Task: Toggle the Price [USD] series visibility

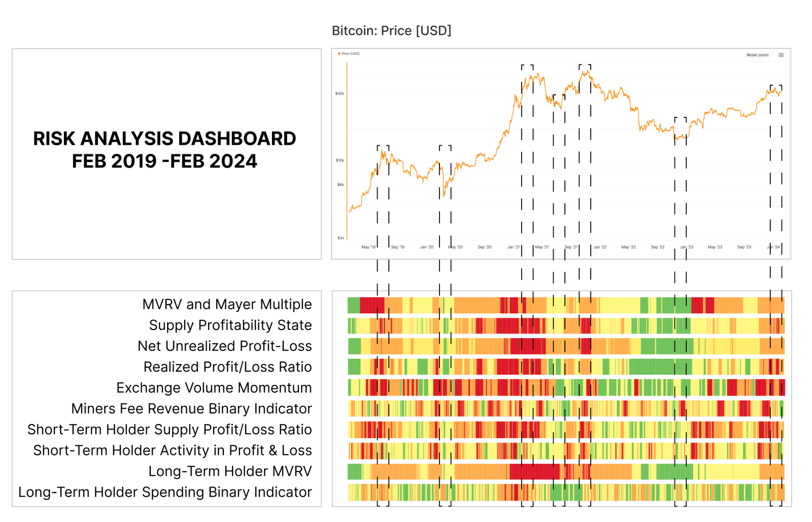Action: [350, 53]
